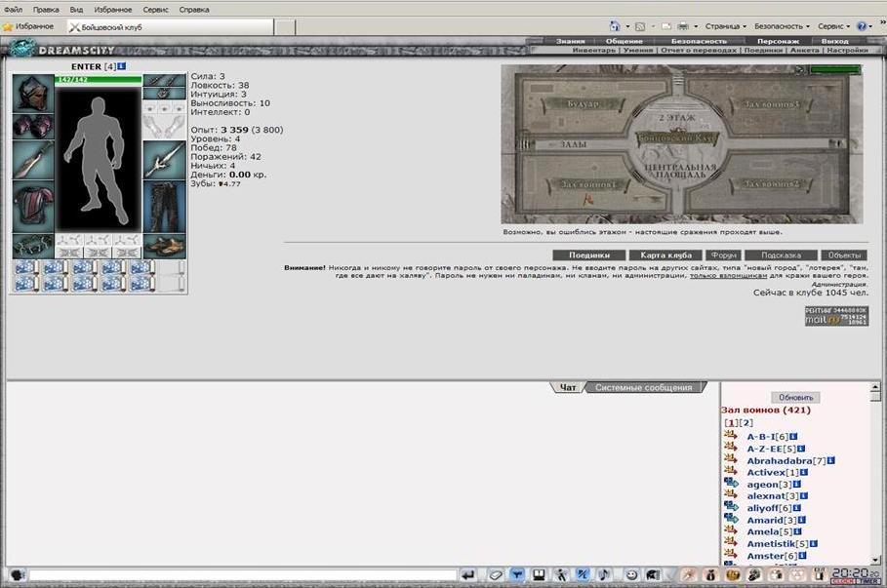
Task: Click the green health bar 147/147
Action: [99, 80]
